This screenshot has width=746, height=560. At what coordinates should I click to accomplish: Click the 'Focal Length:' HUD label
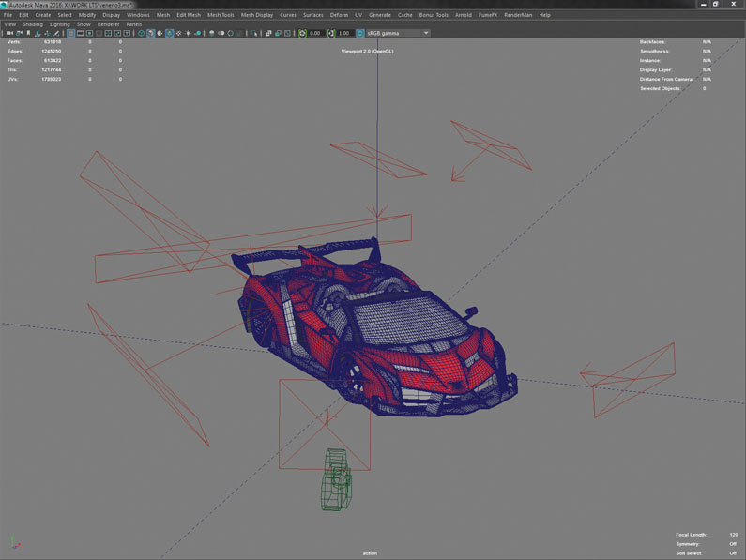[x=692, y=535]
